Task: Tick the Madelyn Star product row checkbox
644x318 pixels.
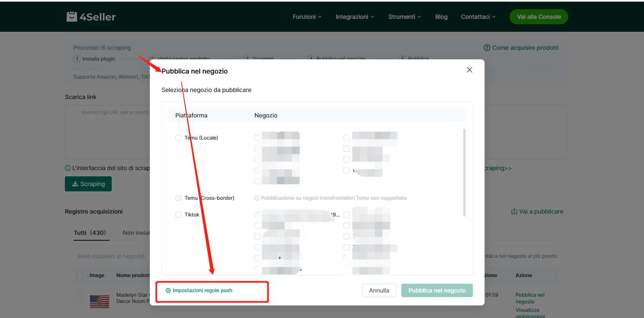Action: click(80, 295)
